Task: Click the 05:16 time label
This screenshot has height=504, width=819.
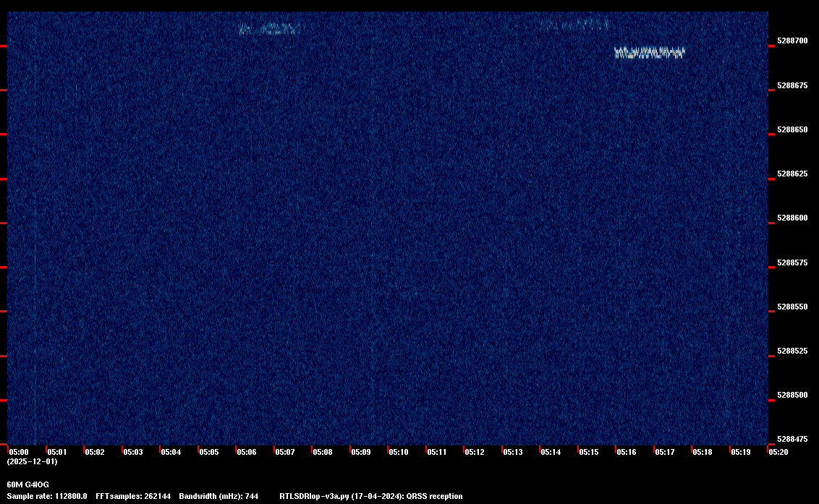Action: 627,452
